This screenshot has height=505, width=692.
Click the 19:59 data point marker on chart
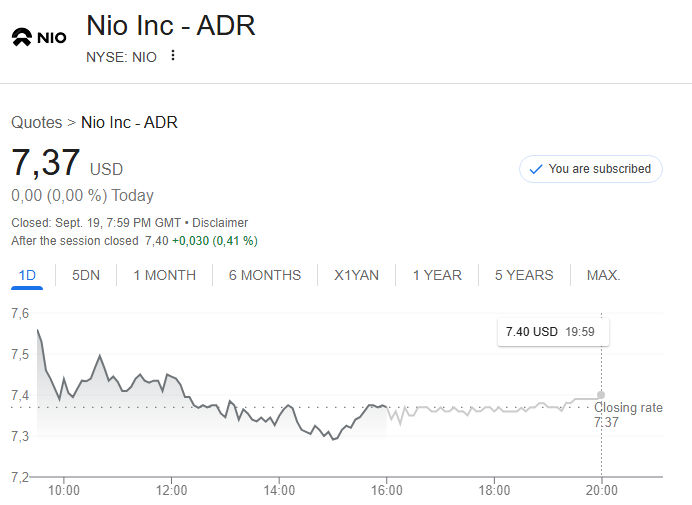601,395
